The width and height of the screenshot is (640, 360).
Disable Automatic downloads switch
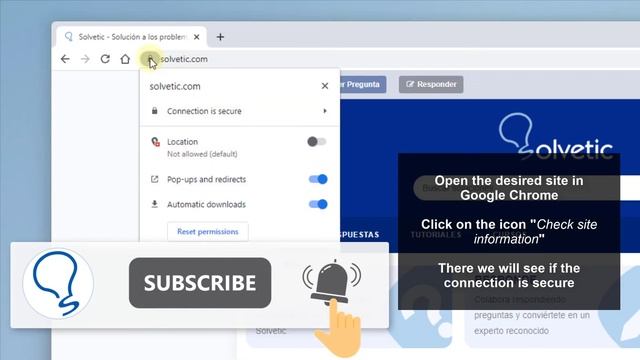pyautogui.click(x=318, y=204)
